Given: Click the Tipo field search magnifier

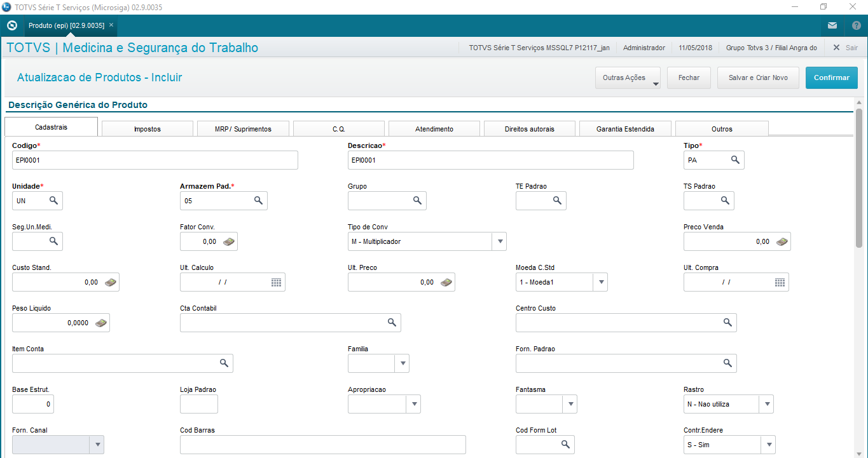Looking at the screenshot, I should click(x=735, y=160).
